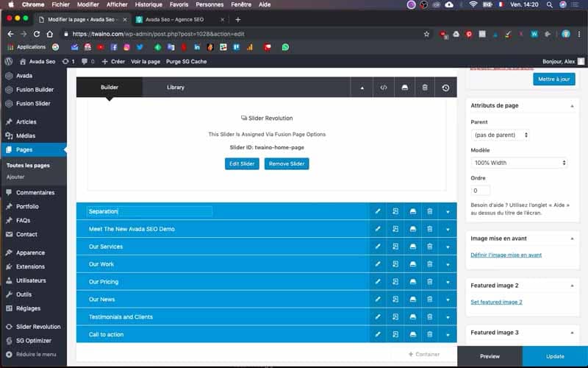Screen dimensions: 588x368
Task: Open the Twitter bookmark icon
Action: (140, 47)
